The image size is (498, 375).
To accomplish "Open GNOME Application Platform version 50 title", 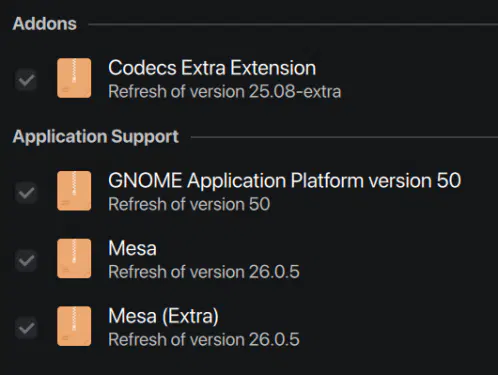I will pos(285,181).
